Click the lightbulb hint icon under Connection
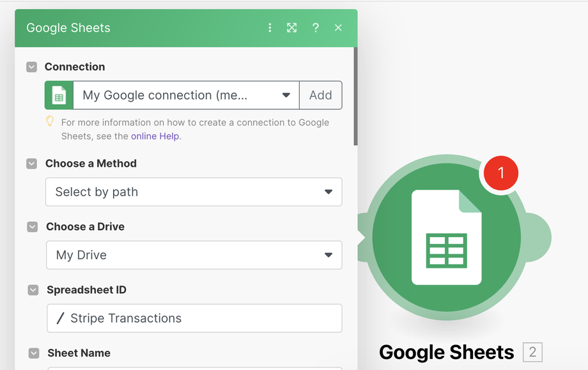 50,121
